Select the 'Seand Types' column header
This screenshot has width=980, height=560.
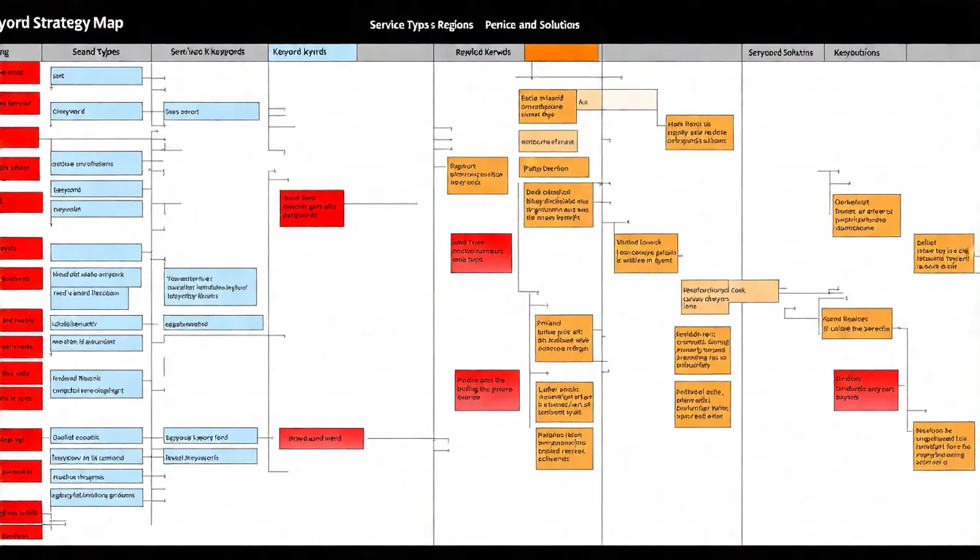(x=96, y=52)
